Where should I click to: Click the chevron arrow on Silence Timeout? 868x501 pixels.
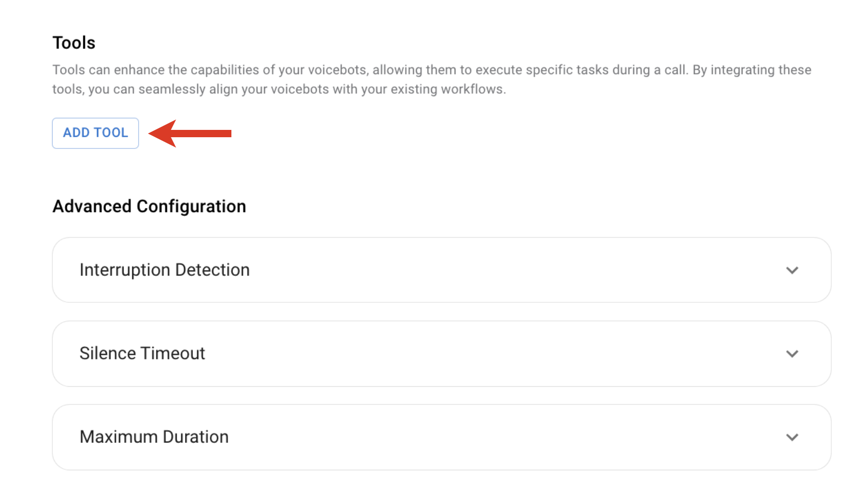pos(792,354)
